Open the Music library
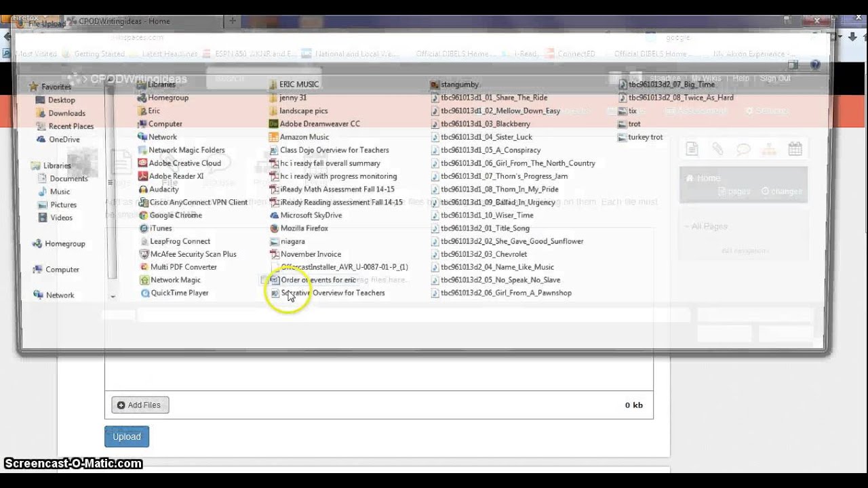The width and height of the screenshot is (868, 488). pyautogui.click(x=53, y=191)
